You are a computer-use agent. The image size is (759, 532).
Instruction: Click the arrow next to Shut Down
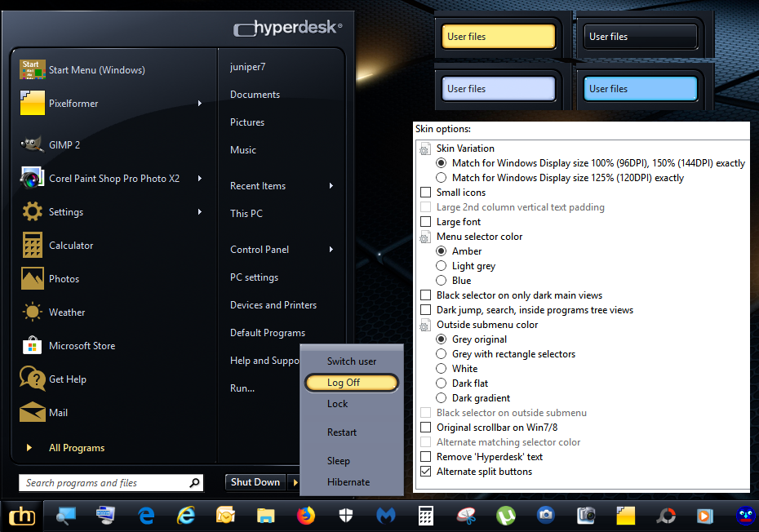(295, 482)
